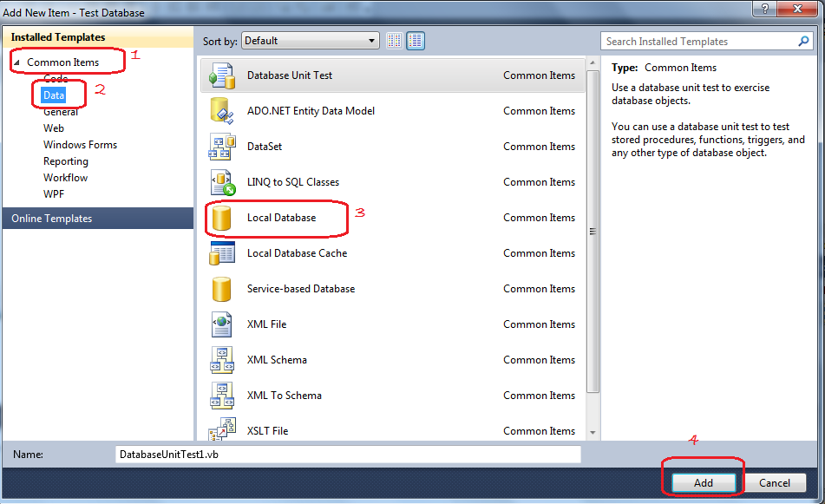Screen dimensions: 825x504
Task: Open the Online Templates section
Action: coord(98,219)
